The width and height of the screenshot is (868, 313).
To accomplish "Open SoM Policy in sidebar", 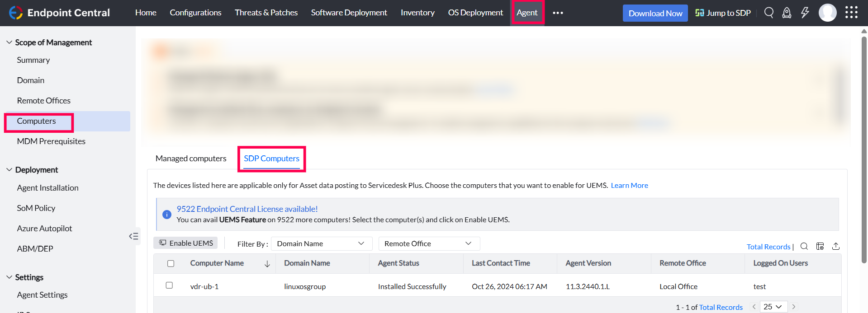I will pyautogui.click(x=36, y=208).
